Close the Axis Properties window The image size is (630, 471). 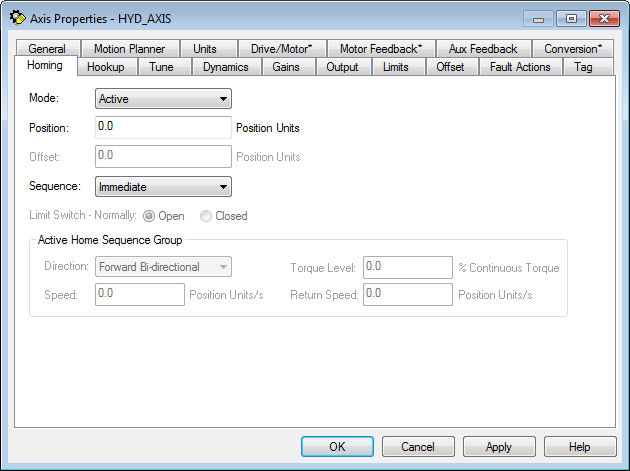tap(602, 18)
